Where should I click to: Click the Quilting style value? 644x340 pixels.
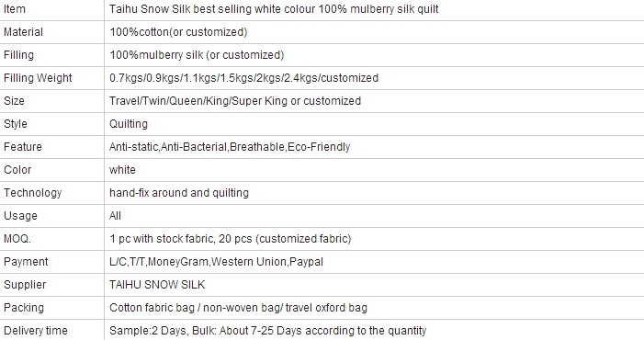129,124
